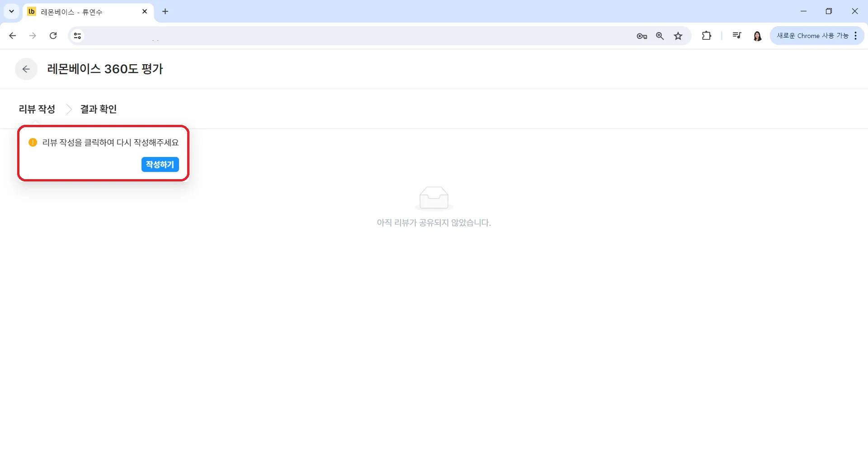The image size is (868, 466).
Task: Click the zoom magnifier icon in address bar
Action: [x=660, y=36]
